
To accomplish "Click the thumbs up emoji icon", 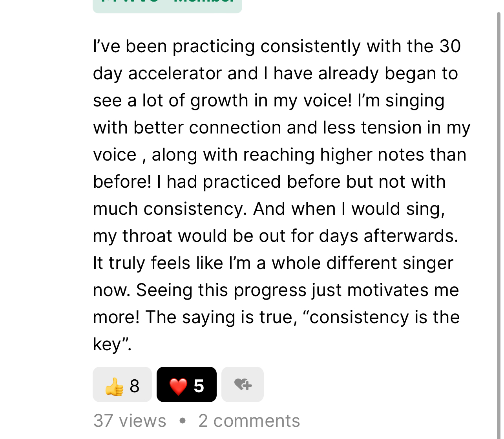I will coord(114,386).
